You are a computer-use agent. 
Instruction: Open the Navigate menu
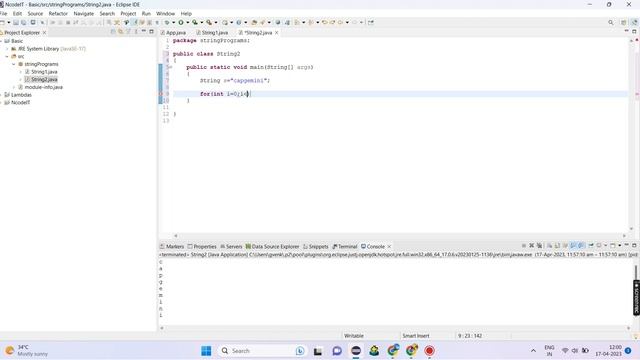[x=84, y=13]
